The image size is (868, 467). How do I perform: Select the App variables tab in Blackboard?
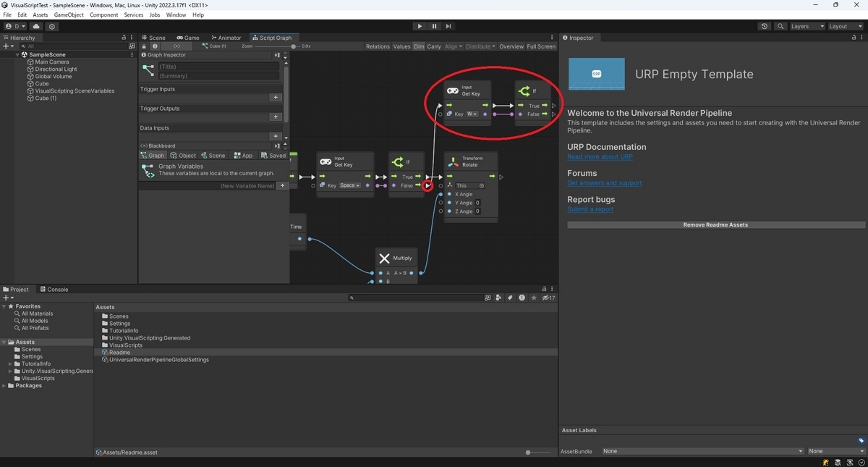point(243,156)
